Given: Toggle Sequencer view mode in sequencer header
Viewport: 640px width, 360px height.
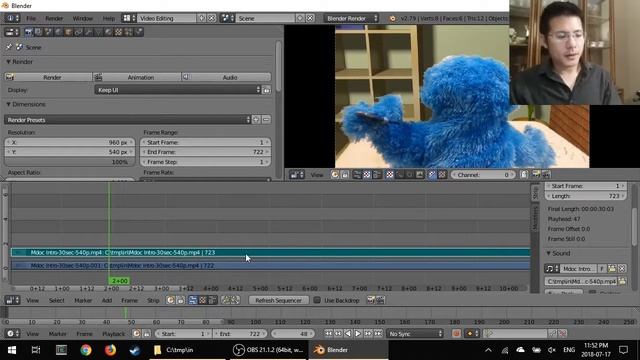Looking at the screenshot, I should pyautogui.click(x=193, y=300).
